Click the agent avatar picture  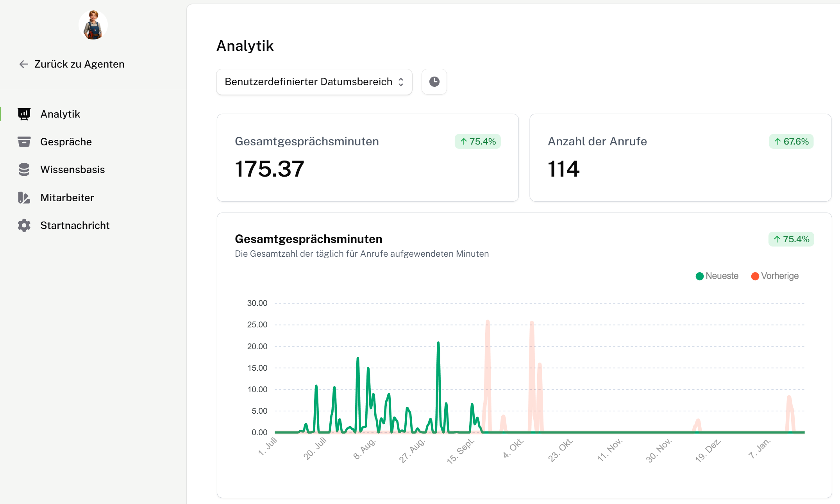point(93,25)
